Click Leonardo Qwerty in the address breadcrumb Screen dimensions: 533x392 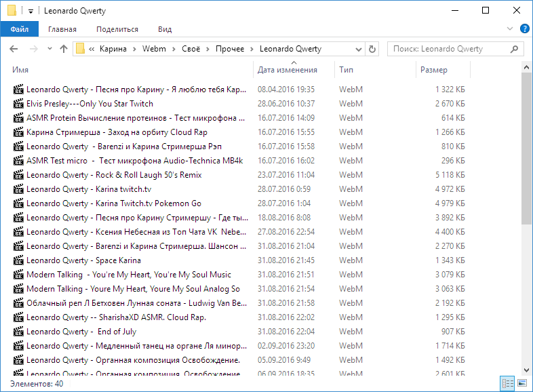pos(291,49)
